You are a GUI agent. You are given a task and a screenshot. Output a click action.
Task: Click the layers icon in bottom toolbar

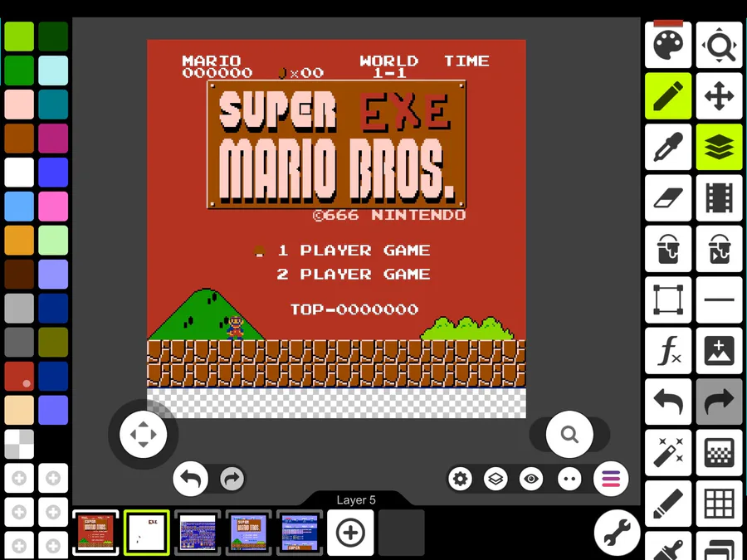[496, 479]
